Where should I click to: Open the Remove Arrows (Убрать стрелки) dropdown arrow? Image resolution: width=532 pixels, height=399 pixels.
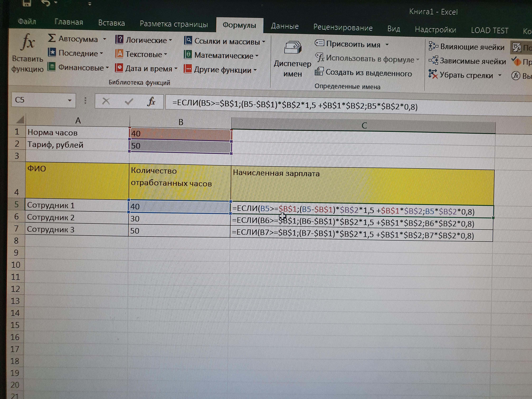coord(500,75)
